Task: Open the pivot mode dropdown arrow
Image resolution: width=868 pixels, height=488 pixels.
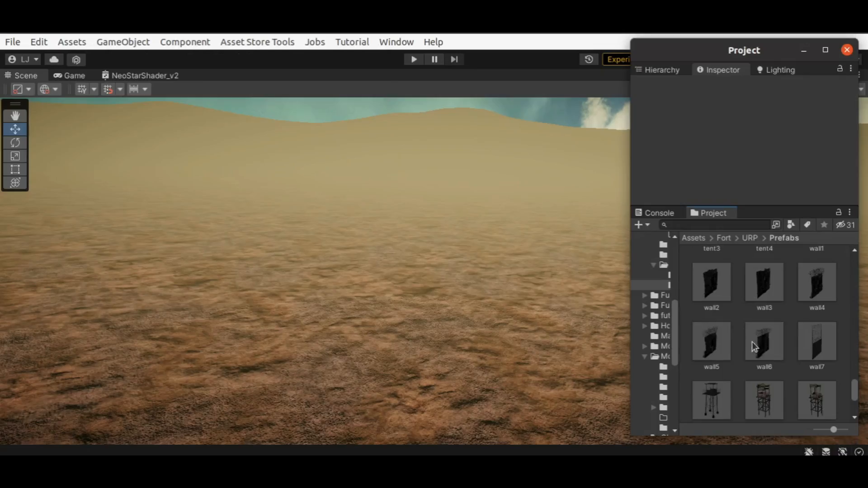Action: click(28, 89)
